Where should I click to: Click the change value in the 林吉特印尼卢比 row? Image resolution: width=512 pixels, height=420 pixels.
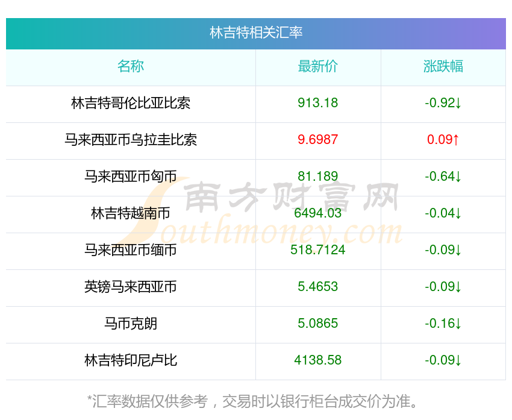443,360
